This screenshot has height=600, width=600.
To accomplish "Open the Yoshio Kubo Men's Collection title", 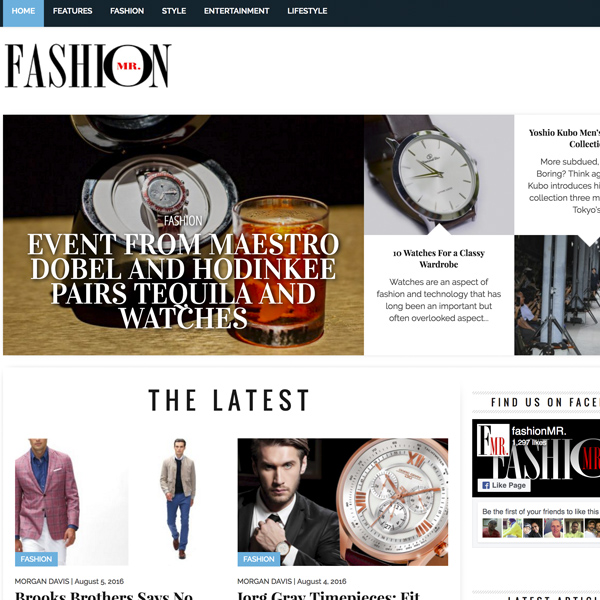I will (x=564, y=138).
